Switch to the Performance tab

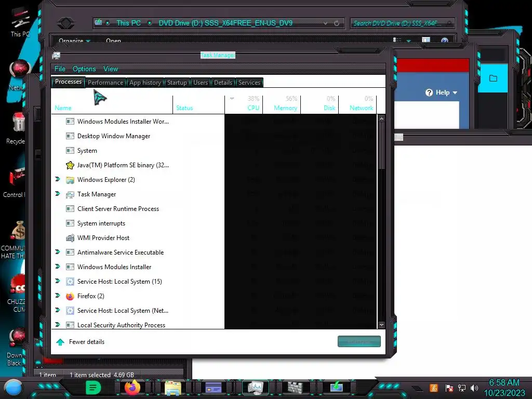pyautogui.click(x=105, y=83)
